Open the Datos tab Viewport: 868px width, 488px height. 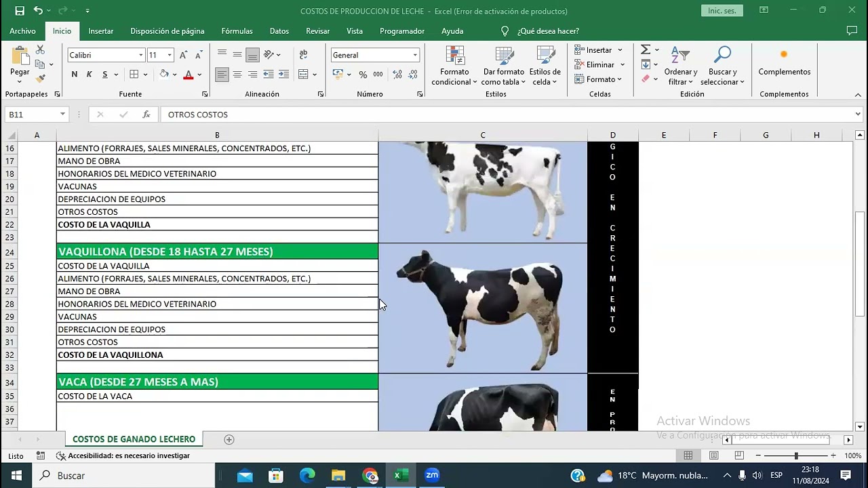(x=279, y=31)
